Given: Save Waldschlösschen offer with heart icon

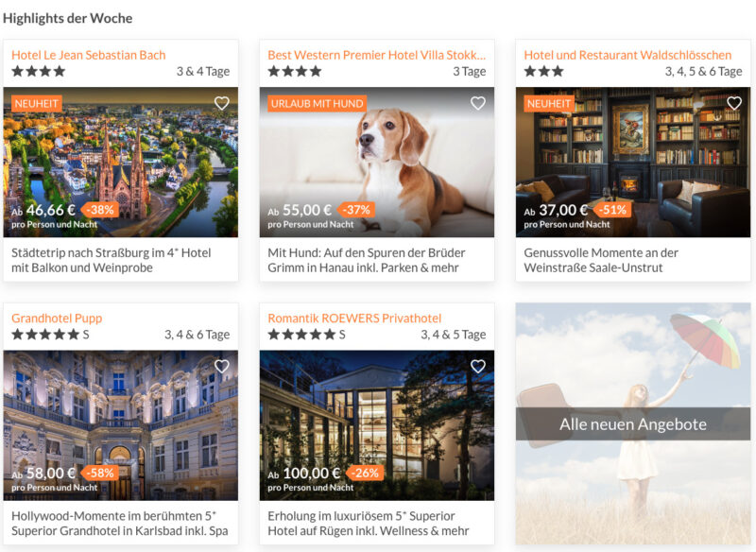Looking at the screenshot, I should coord(734,103).
